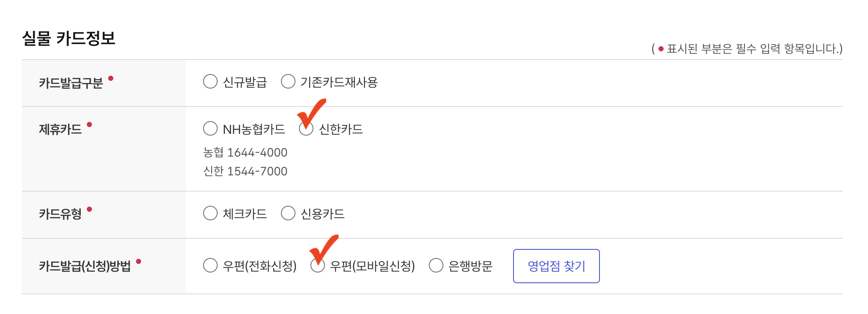
Task: Click the 실물 카드정보 section heading
Action: tap(68, 39)
